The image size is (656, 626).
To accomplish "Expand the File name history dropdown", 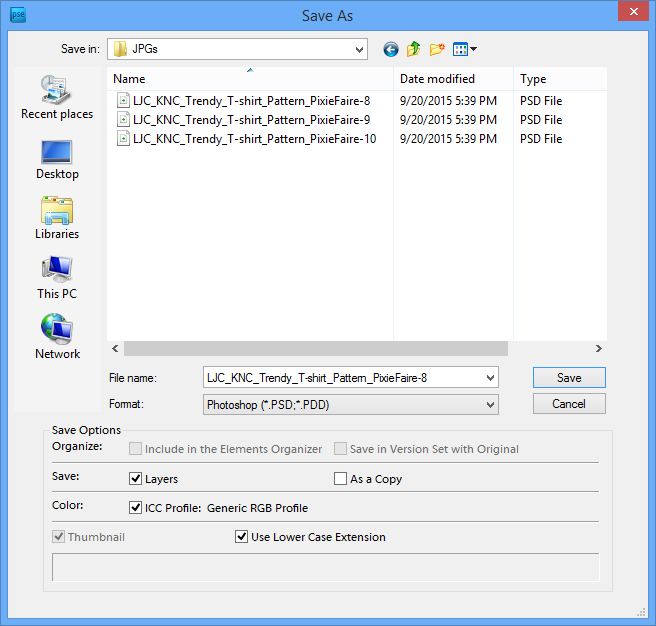I will 489,378.
